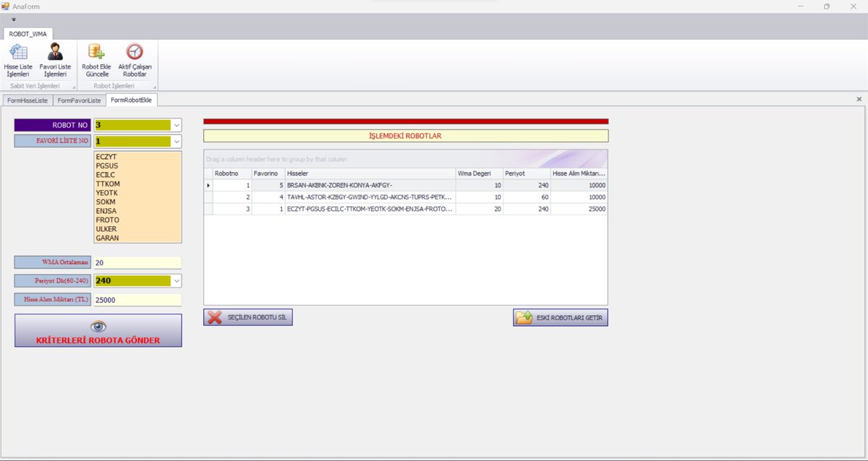Select ULKER in the stock list

(x=137, y=229)
